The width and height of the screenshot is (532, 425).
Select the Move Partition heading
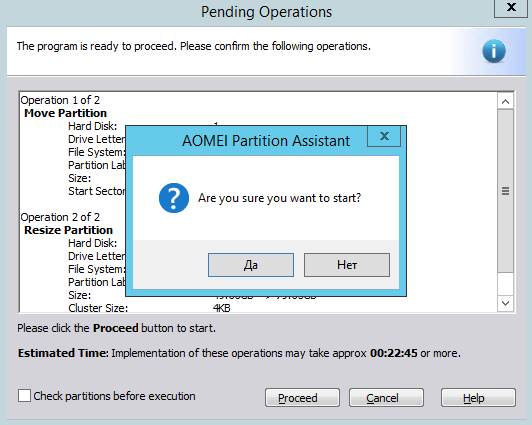(x=65, y=113)
